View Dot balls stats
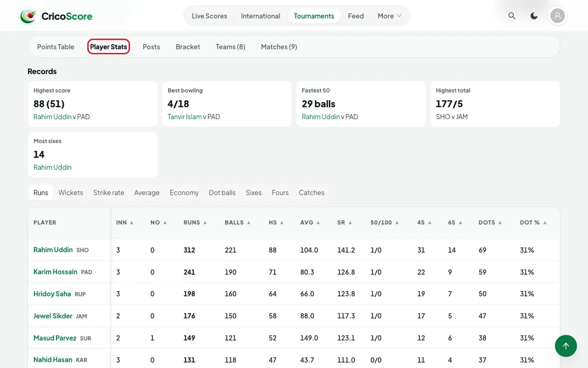The width and height of the screenshot is (588, 368). pyautogui.click(x=222, y=192)
